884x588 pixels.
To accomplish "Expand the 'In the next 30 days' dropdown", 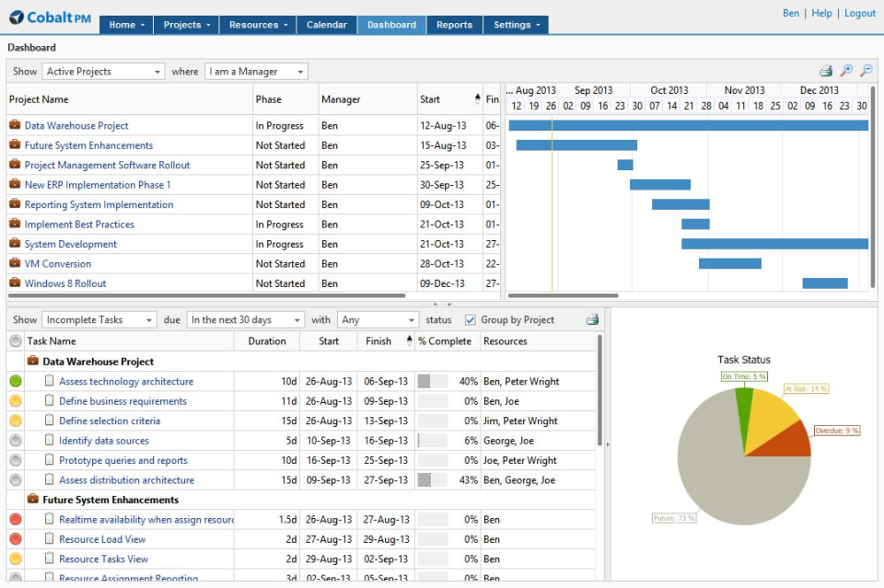I will 245,320.
